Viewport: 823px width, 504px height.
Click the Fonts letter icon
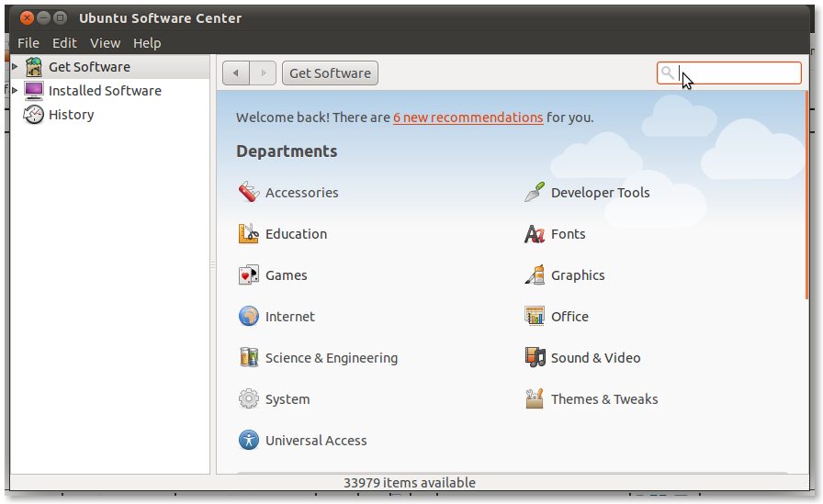[x=535, y=234]
